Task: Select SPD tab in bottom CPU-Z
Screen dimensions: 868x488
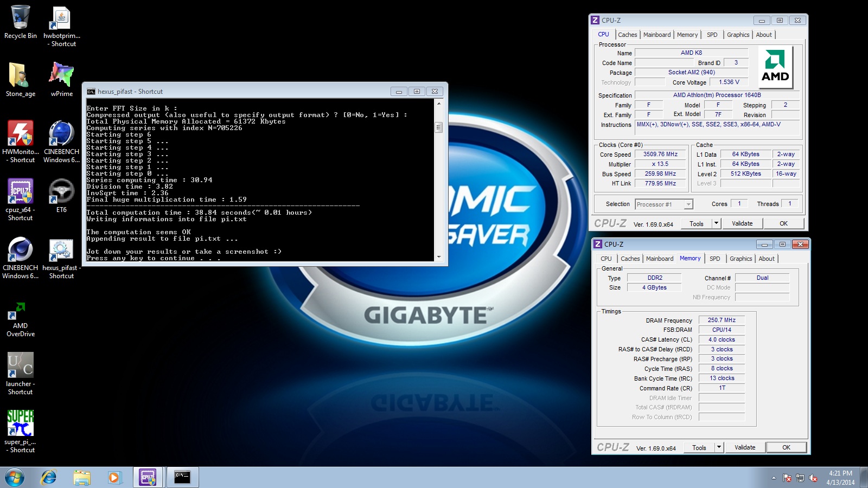Action: click(x=715, y=259)
